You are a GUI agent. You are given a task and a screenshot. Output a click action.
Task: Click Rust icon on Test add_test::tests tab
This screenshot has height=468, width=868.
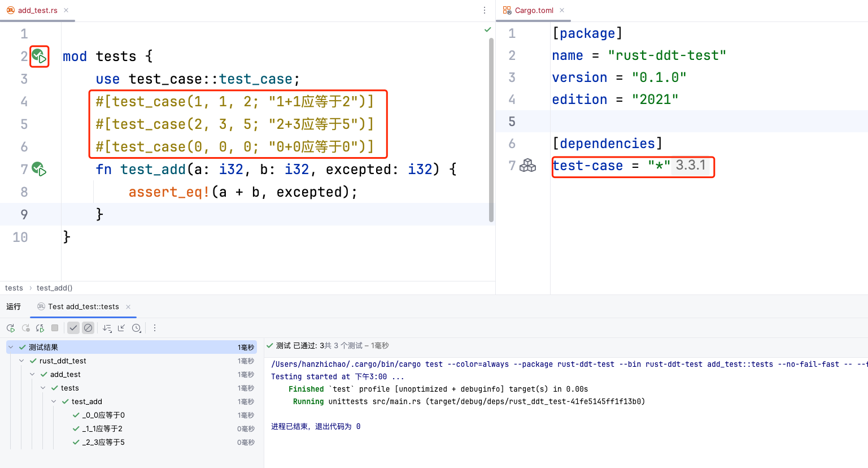[41, 306]
